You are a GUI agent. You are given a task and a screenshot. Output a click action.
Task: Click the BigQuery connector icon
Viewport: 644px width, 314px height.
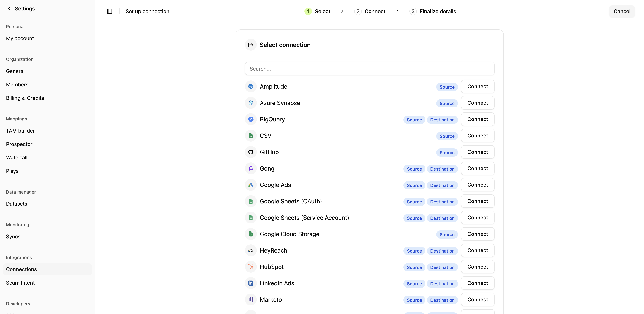coord(250,119)
